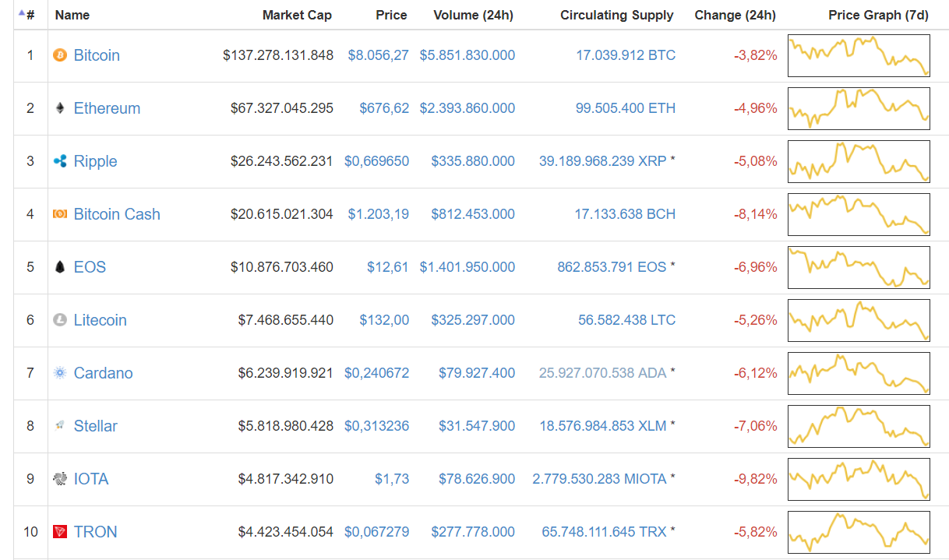Screen dimensions: 949x560
Task: Open Bitcoin 7d price graph
Action: [x=859, y=55]
